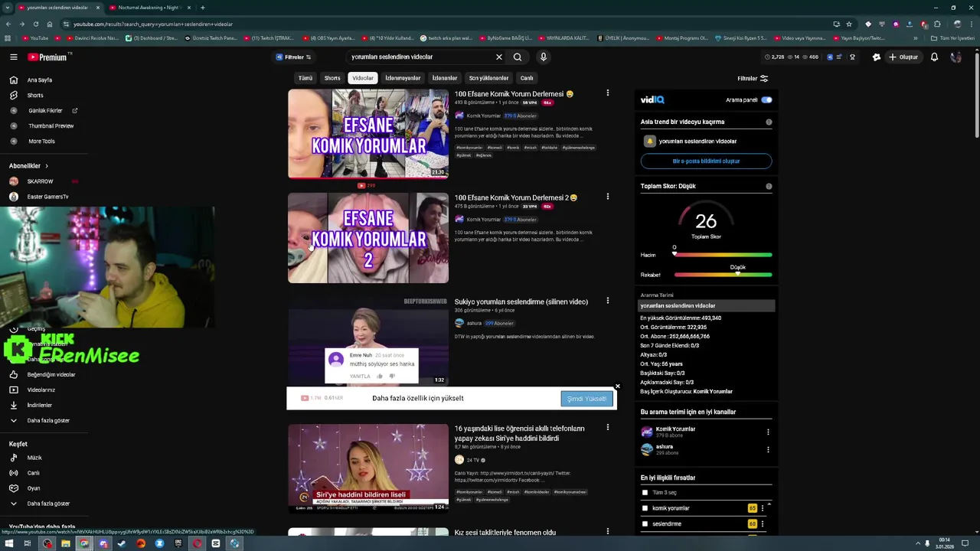The height and width of the screenshot is (551, 980).
Task: Click the browser address bar
Action: [x=444, y=24]
